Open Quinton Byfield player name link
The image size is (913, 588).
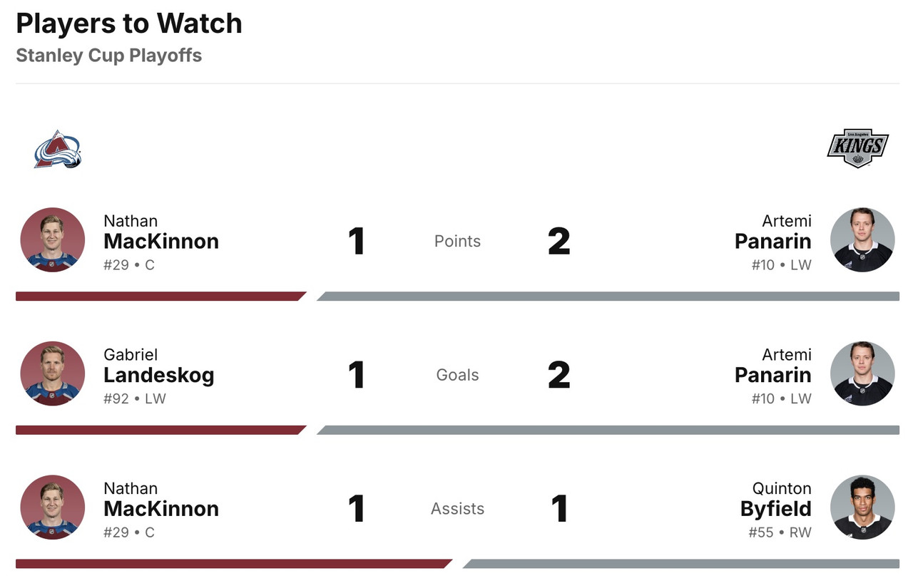point(775,509)
